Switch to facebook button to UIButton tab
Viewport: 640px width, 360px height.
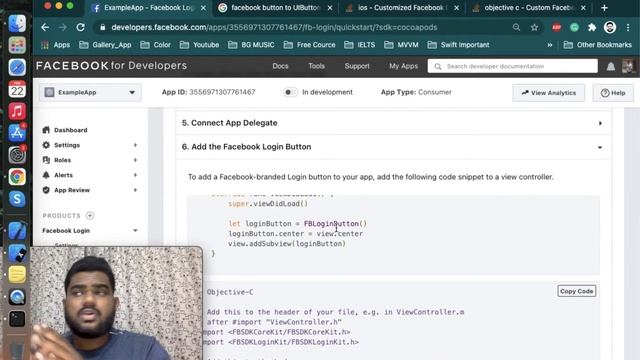(x=276, y=8)
